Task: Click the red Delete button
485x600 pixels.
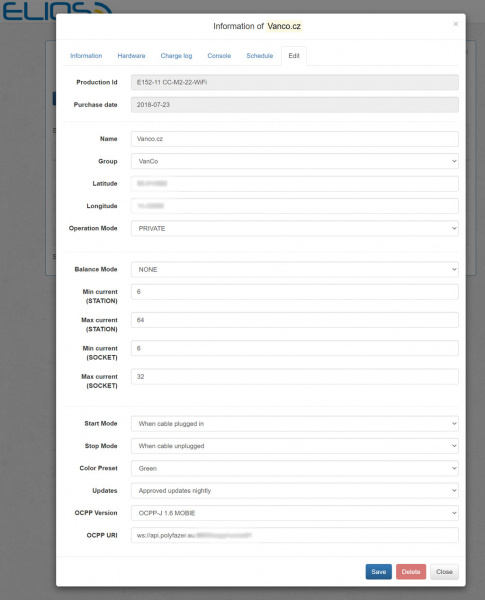Action: click(411, 572)
